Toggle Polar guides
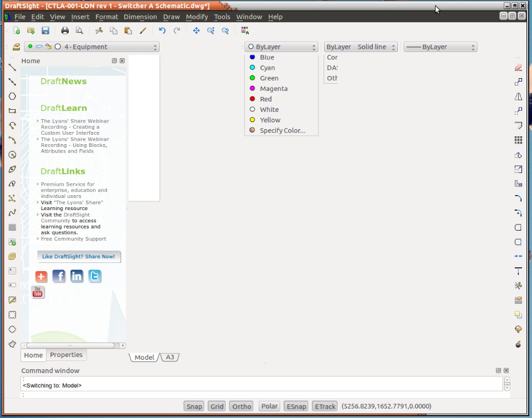This screenshot has width=532, height=418. (269, 406)
